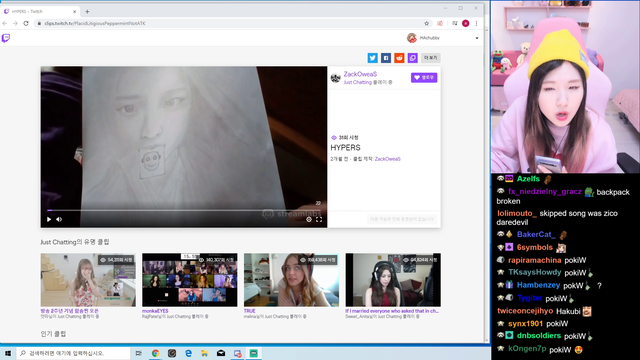Screen dimensions: 640x360
Task: Open the Just Chatting category link
Action: (x=358, y=82)
